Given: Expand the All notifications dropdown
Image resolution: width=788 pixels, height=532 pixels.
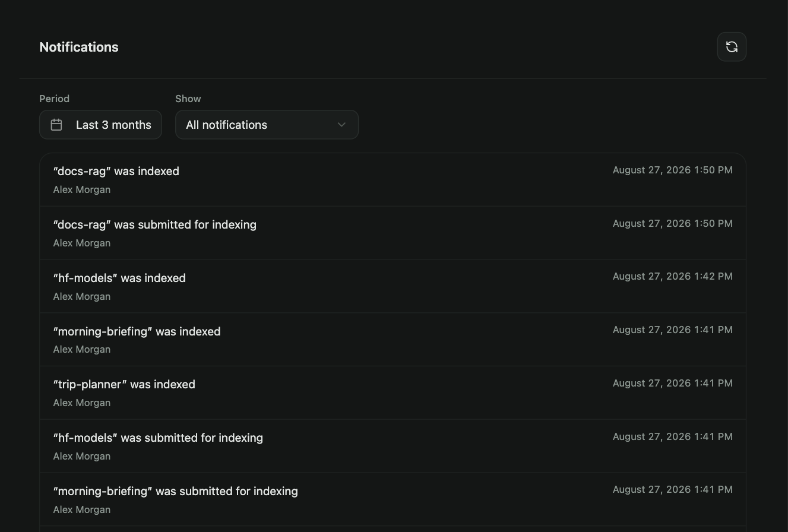Looking at the screenshot, I should click(267, 125).
